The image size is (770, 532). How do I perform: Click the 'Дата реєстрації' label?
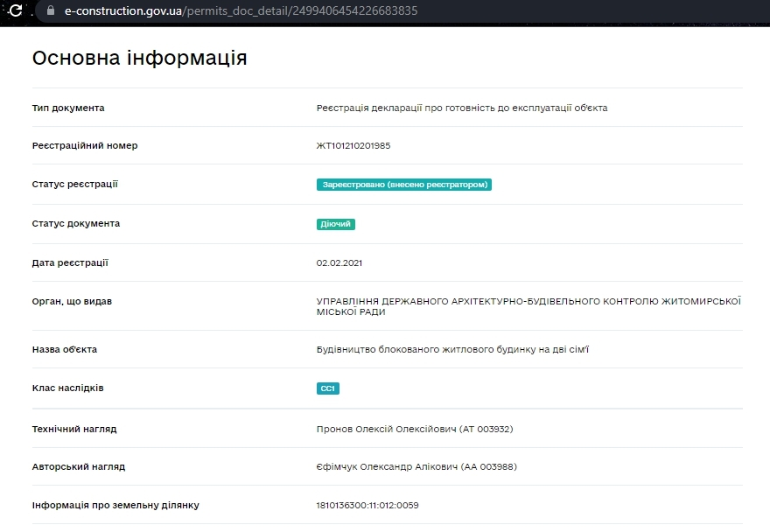tap(70, 262)
